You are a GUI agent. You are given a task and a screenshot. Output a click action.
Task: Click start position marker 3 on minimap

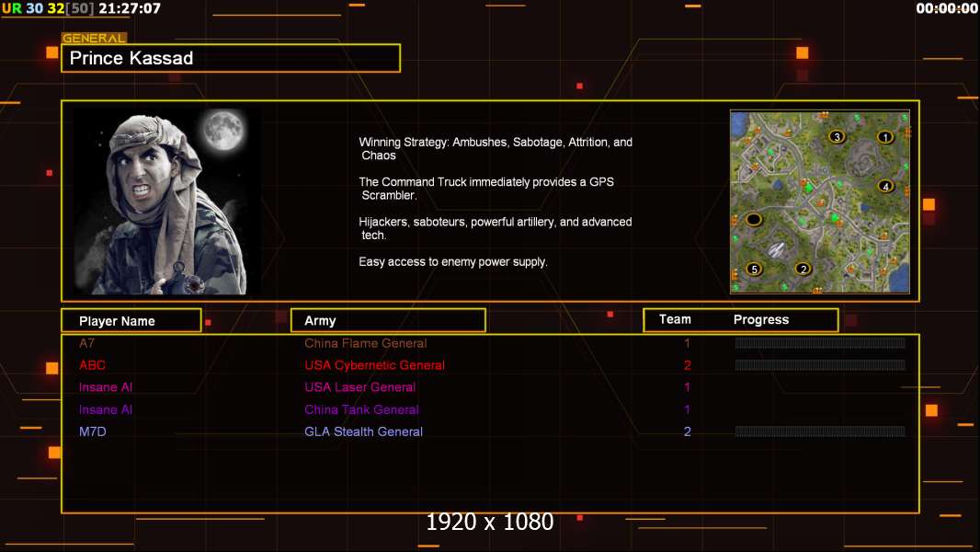click(x=837, y=136)
